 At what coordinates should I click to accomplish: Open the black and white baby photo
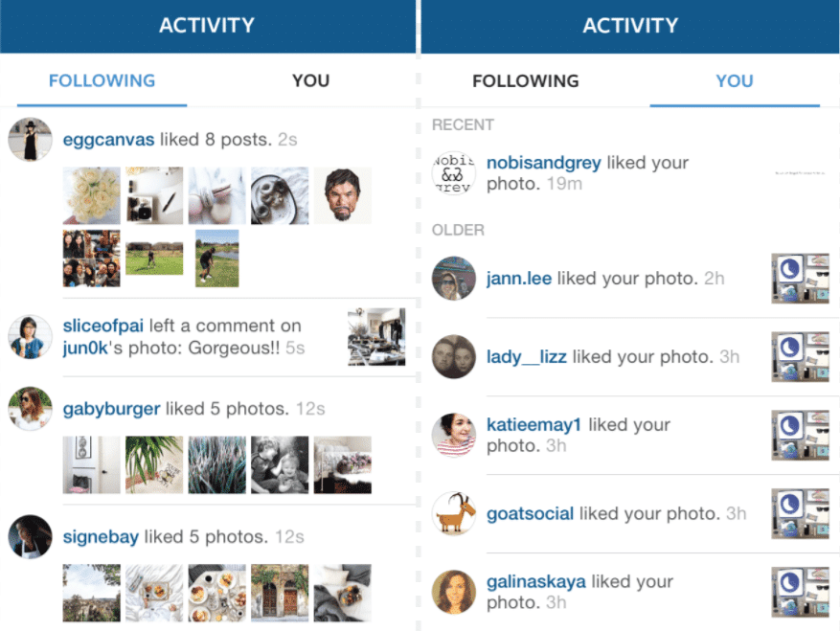tap(280, 465)
